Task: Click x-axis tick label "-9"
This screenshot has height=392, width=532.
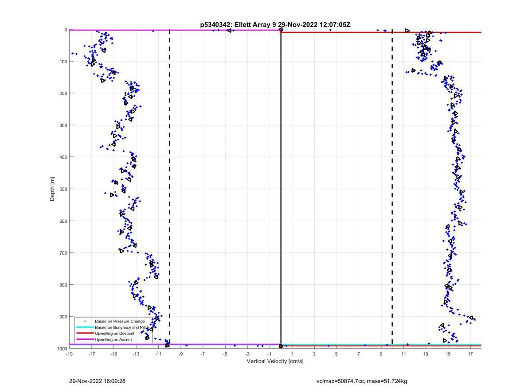Action: pos(180,354)
